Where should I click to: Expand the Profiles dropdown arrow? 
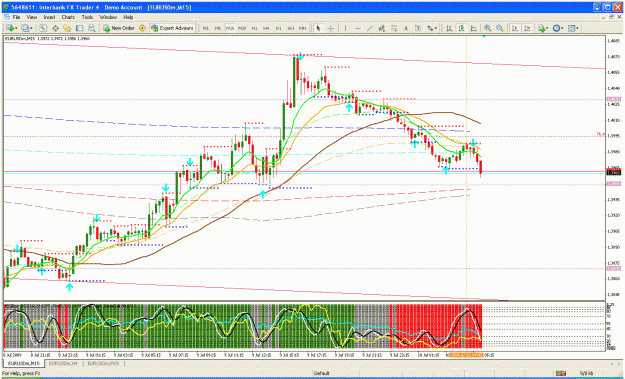click(x=31, y=29)
